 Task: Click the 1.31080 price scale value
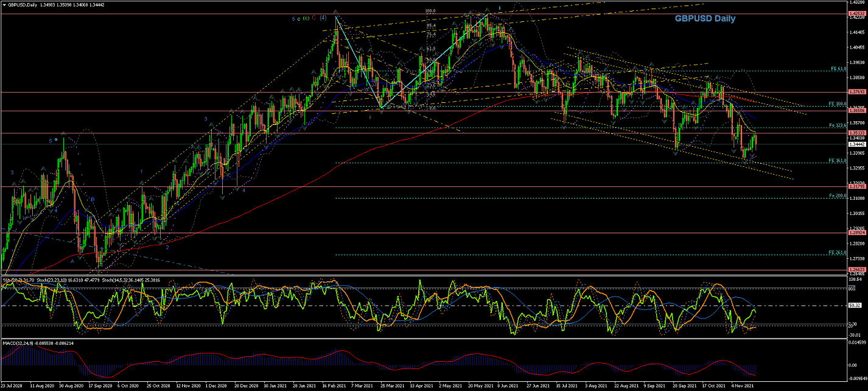pyautogui.click(x=856, y=198)
